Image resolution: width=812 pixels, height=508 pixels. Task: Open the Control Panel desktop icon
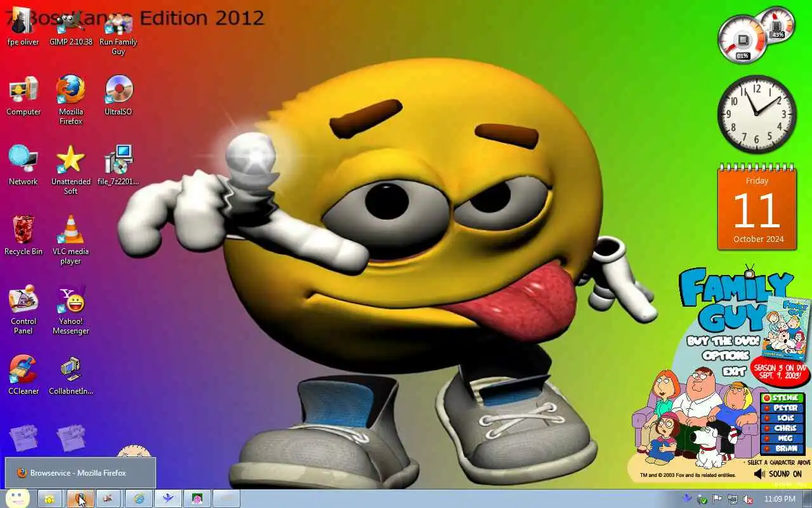pos(23,310)
